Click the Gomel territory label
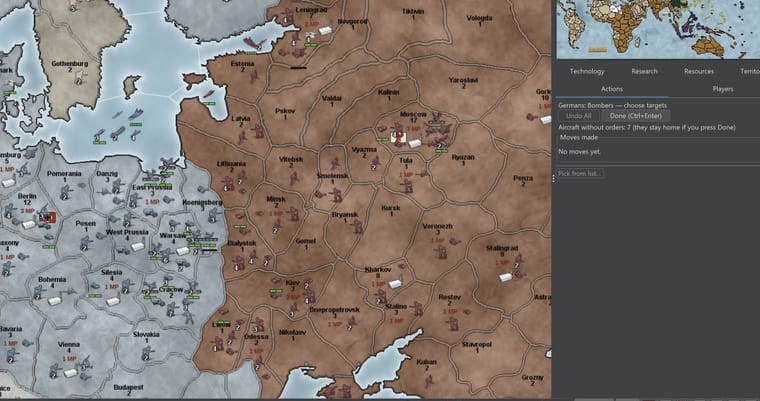Viewport: 760px width, 401px height. pyautogui.click(x=305, y=241)
